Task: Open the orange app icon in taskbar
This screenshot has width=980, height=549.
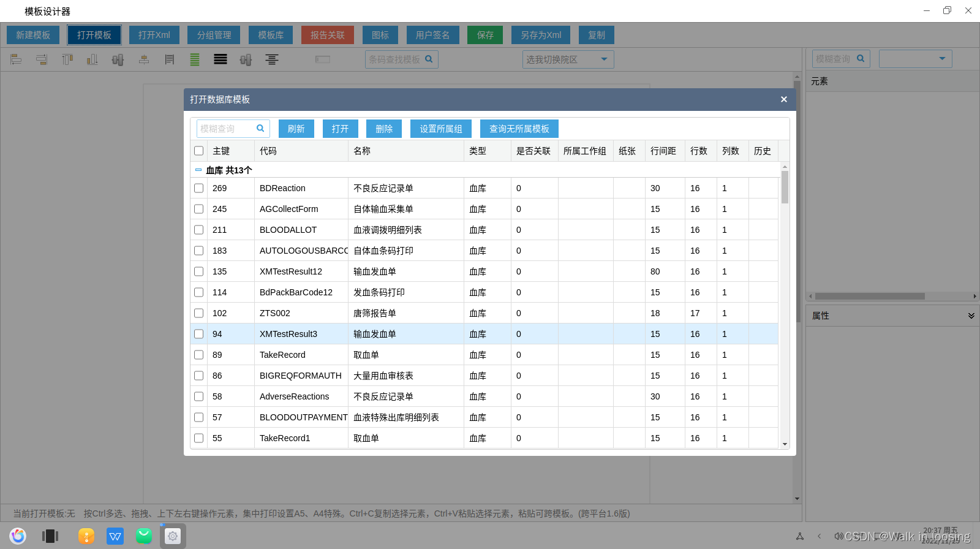Action: coord(86,536)
